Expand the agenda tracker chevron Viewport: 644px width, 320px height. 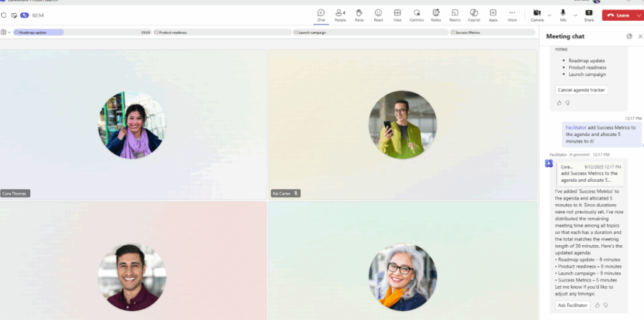point(9,32)
